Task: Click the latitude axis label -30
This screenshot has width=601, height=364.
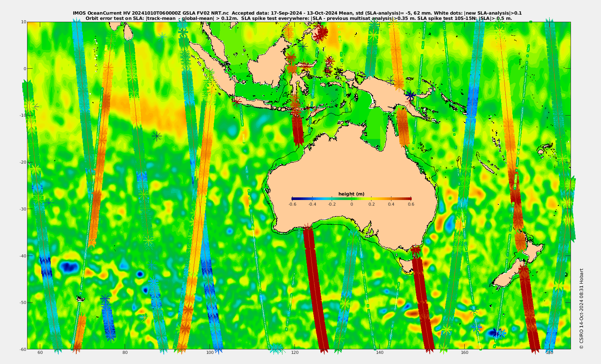Action: click(x=23, y=209)
